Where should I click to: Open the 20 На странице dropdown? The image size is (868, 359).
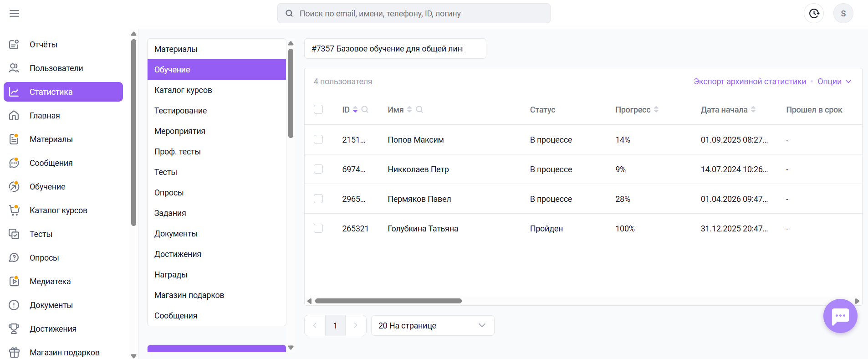tap(432, 326)
